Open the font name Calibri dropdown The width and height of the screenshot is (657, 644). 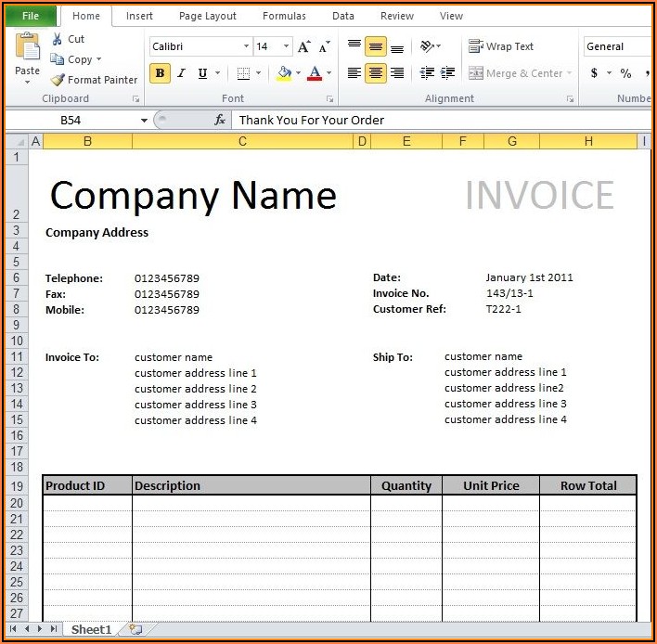tap(246, 46)
